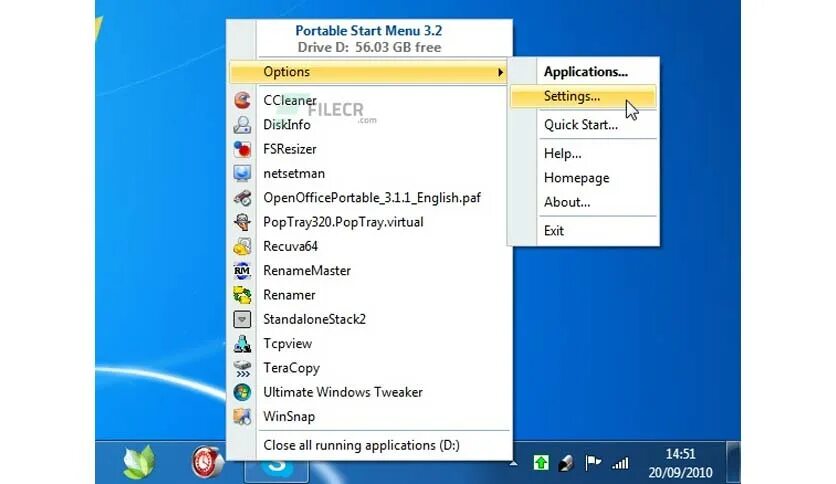Select Settings... in the submenu
This screenshot has width=836, height=484.
click(x=583, y=96)
